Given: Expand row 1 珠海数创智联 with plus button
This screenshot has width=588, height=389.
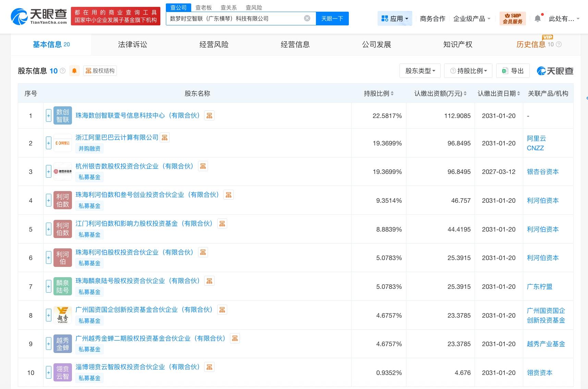Looking at the screenshot, I should point(49,116).
